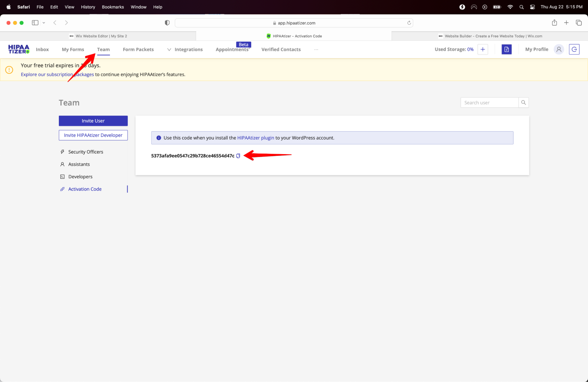Click Safari's share icon
The height and width of the screenshot is (382, 588).
coord(554,23)
